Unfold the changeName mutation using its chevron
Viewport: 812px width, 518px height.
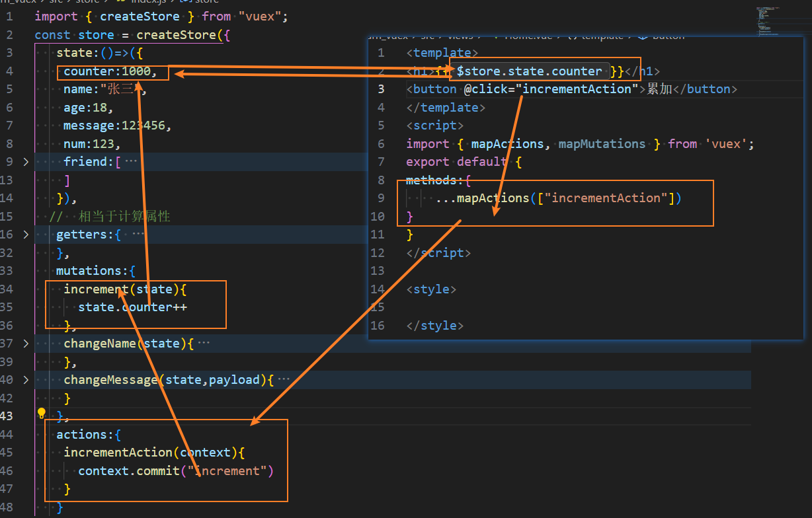point(26,343)
